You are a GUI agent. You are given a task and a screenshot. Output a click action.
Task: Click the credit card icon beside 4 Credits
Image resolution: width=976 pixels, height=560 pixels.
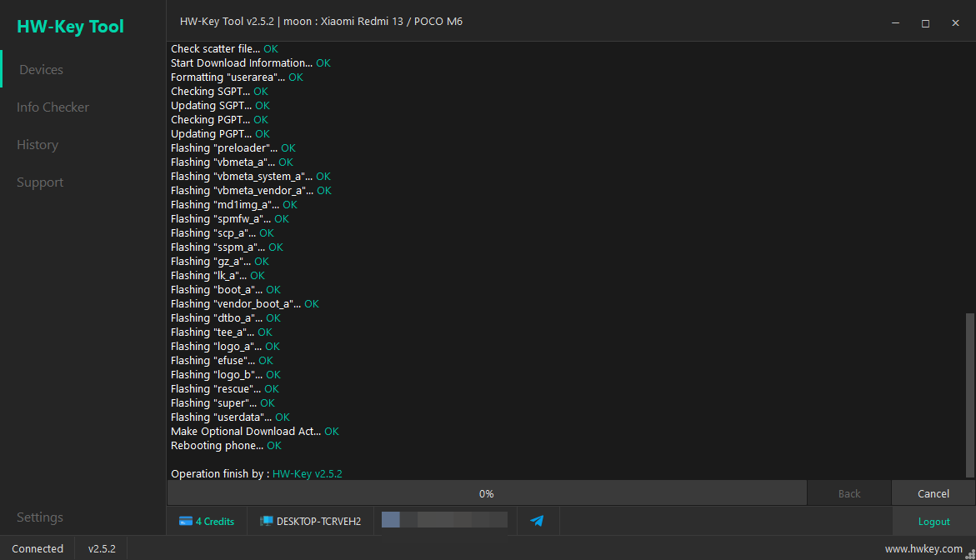pos(186,522)
